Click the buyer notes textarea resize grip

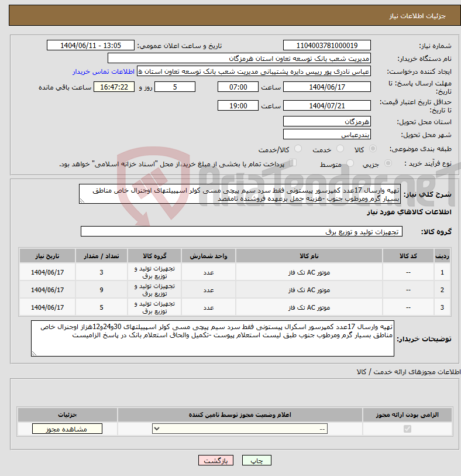click(x=34, y=354)
